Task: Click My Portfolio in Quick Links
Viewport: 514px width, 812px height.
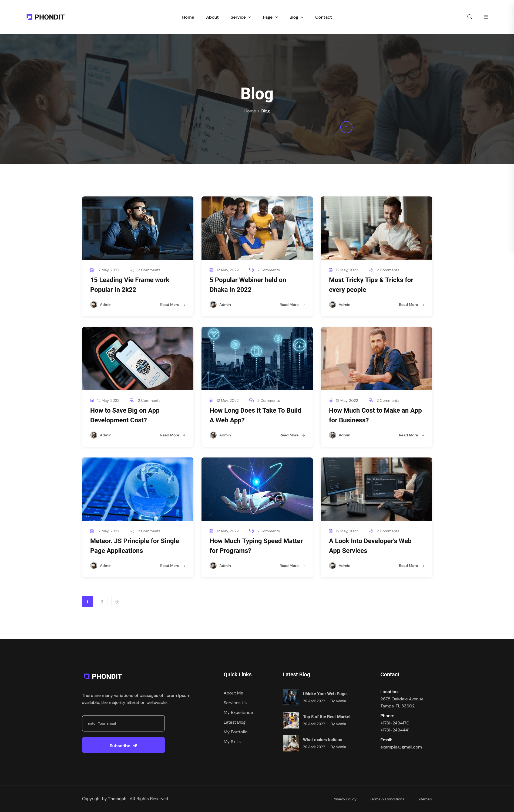Action: pos(235,732)
